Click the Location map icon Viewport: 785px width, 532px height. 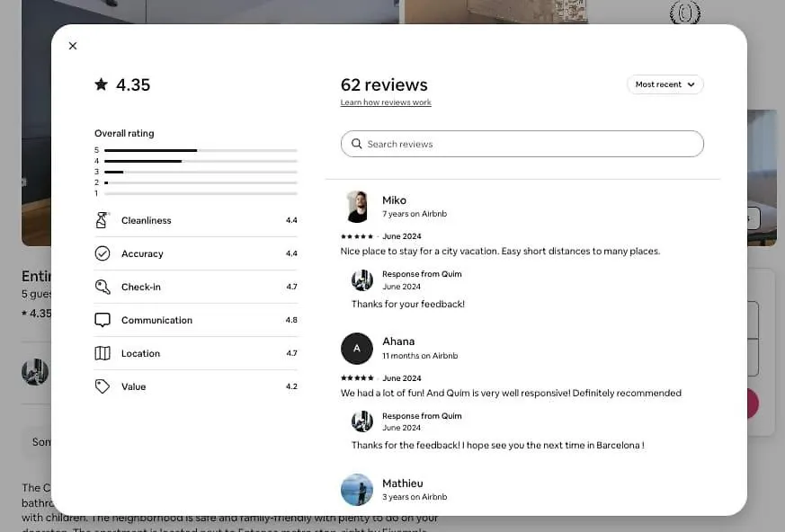[103, 353]
